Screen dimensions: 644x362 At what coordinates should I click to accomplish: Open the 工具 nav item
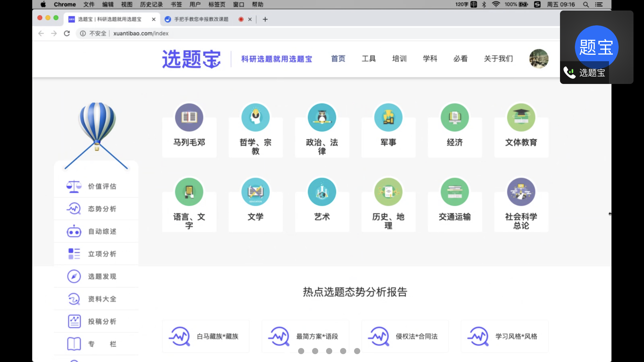369,59
